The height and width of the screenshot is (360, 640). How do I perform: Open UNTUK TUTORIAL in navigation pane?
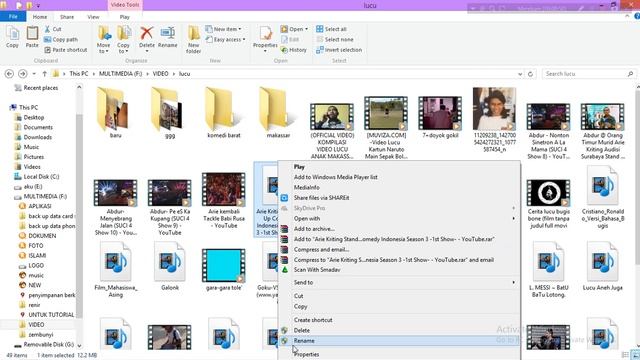click(51, 315)
